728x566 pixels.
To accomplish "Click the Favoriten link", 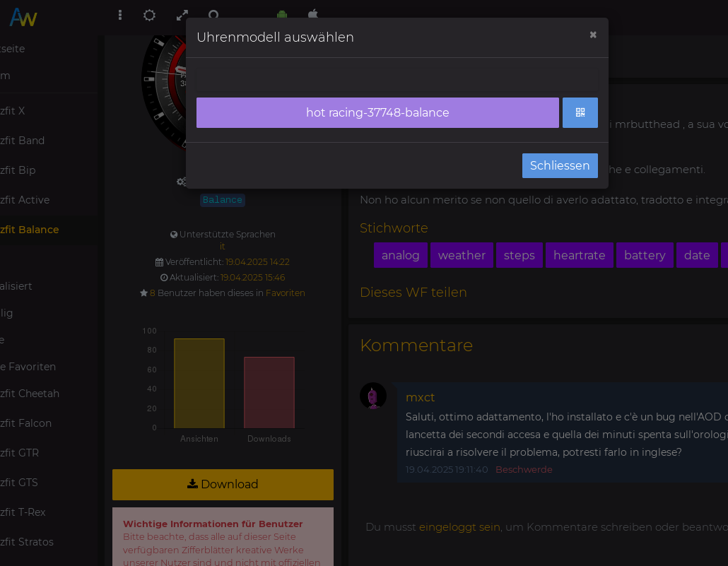I will (286, 293).
